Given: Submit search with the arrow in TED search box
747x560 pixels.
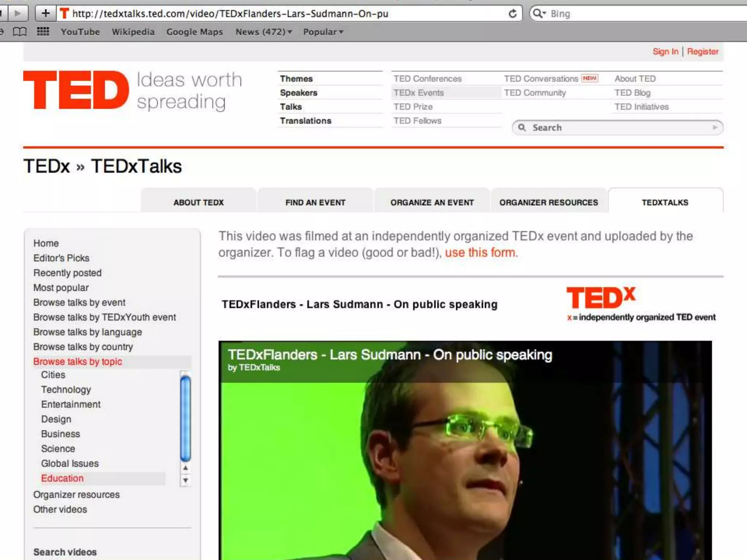Looking at the screenshot, I should 715,127.
